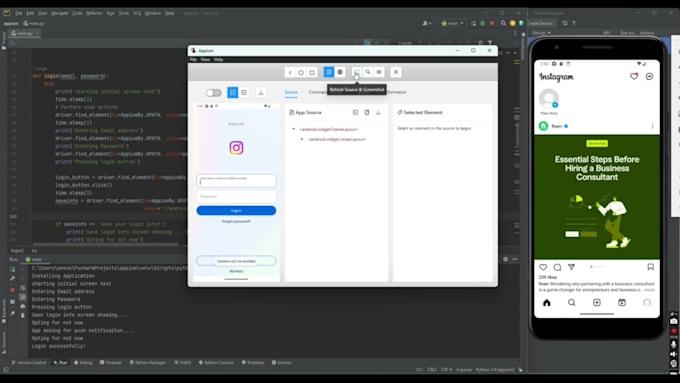Viewport: 680px width, 383px height.
Task: Open the Source tab in Appium Inspector
Action: coord(291,92)
